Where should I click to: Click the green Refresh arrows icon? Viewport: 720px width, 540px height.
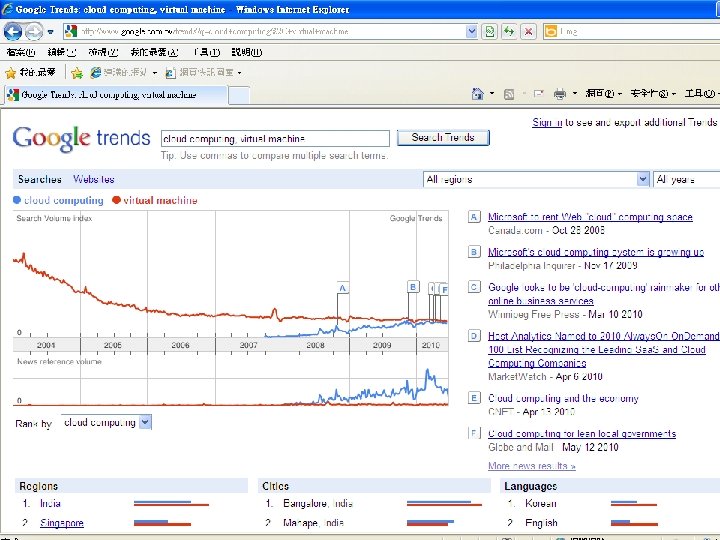[509, 32]
